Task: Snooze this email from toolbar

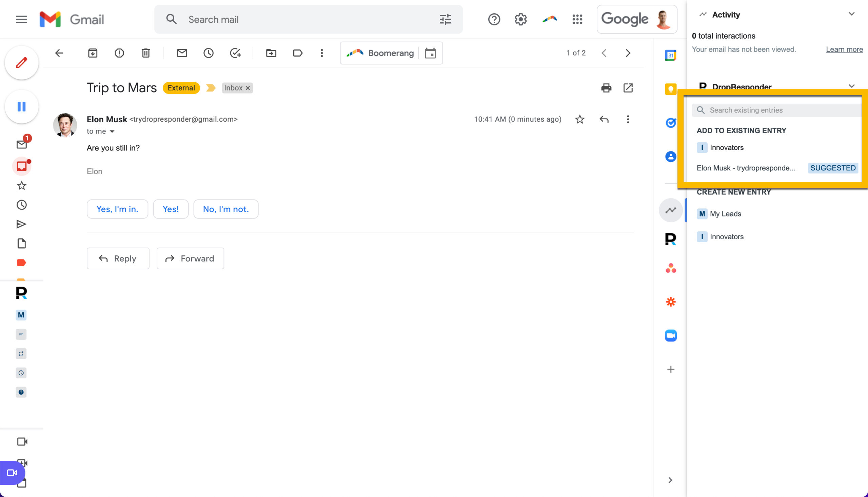Action: coord(209,53)
